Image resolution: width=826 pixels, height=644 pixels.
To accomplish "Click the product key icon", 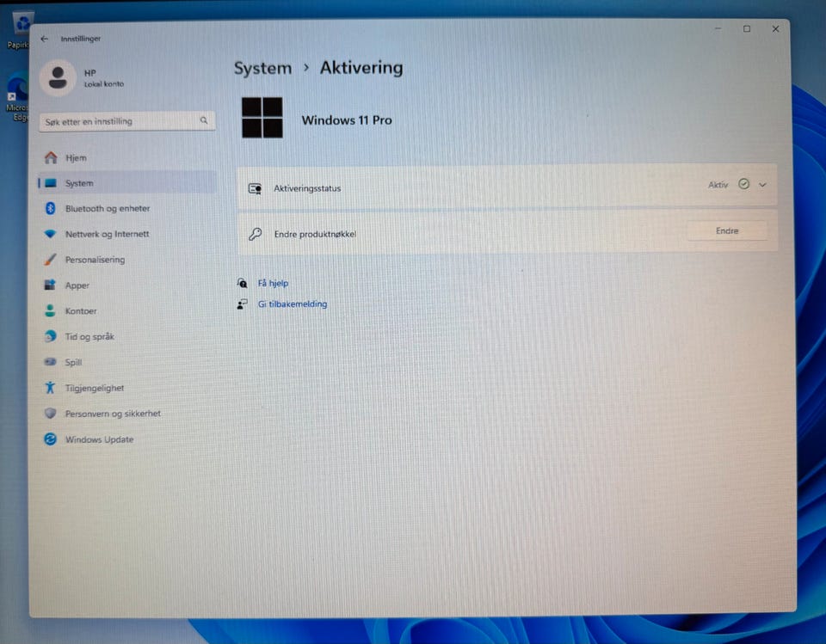I will click(x=255, y=234).
